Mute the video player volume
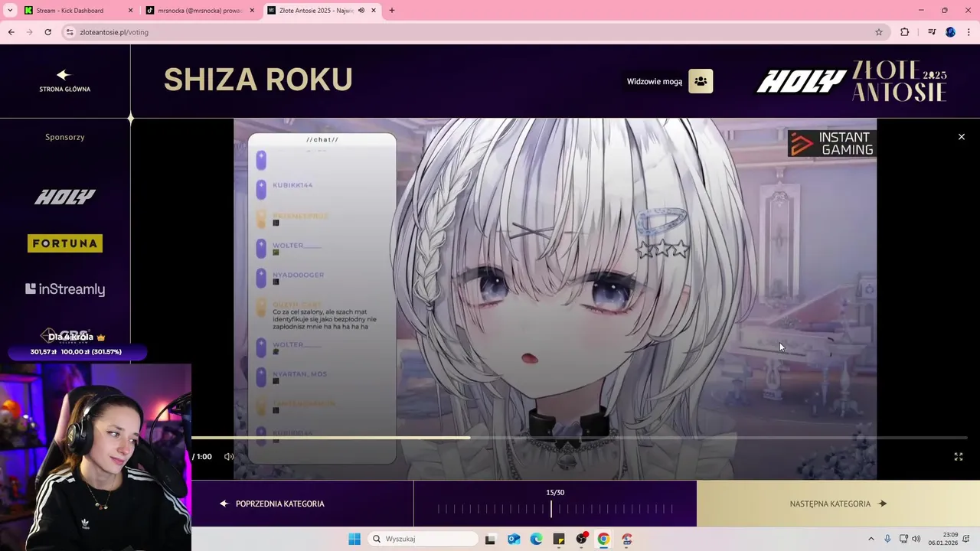This screenshot has height=551, width=980. tap(229, 457)
